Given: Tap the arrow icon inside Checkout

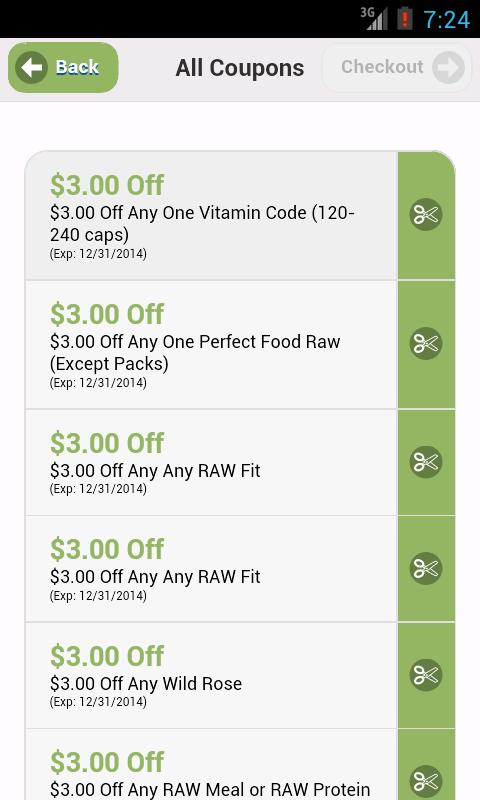Looking at the screenshot, I should pyautogui.click(x=448, y=67).
